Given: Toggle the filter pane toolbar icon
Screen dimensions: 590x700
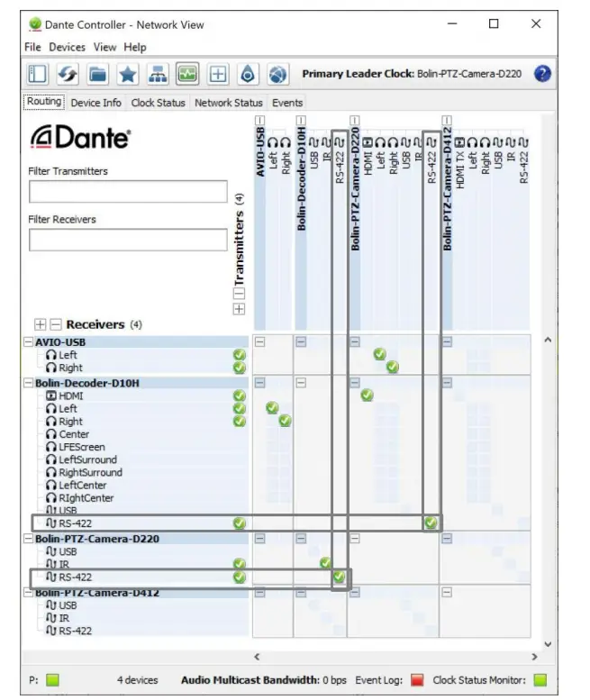Looking at the screenshot, I should pyautogui.click(x=38, y=74).
